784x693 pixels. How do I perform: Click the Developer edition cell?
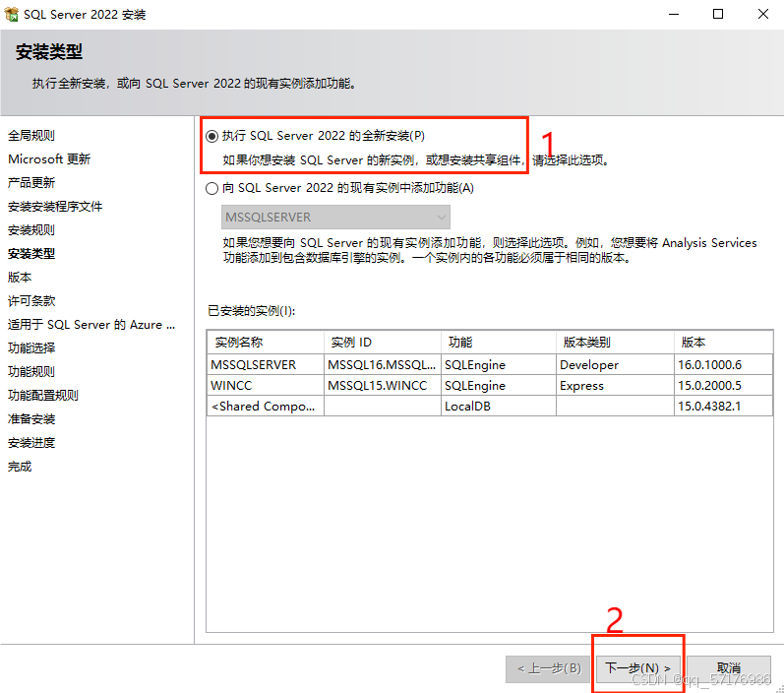(x=615, y=365)
